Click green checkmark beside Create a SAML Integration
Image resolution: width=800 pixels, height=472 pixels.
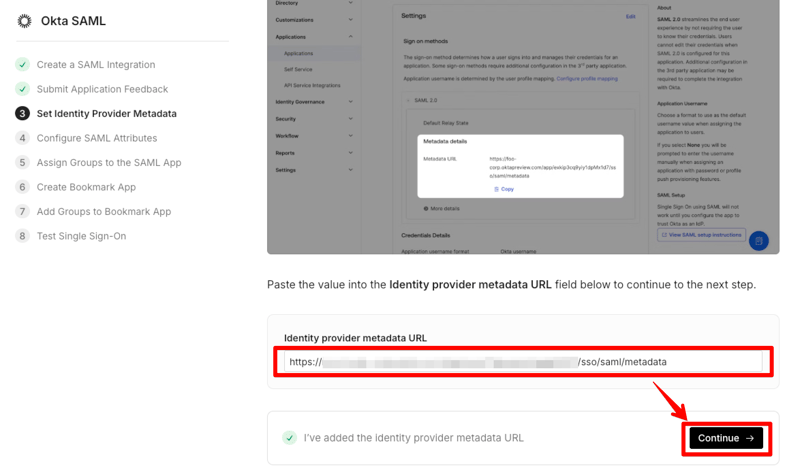22,64
